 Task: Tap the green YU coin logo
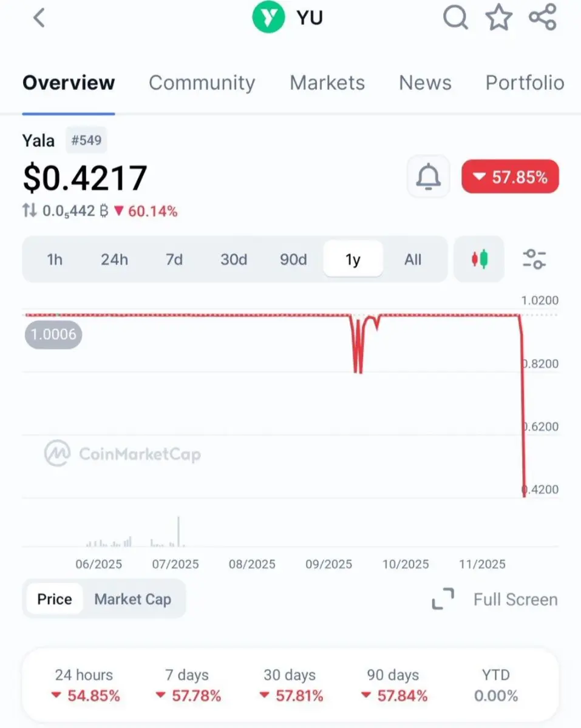(x=268, y=18)
